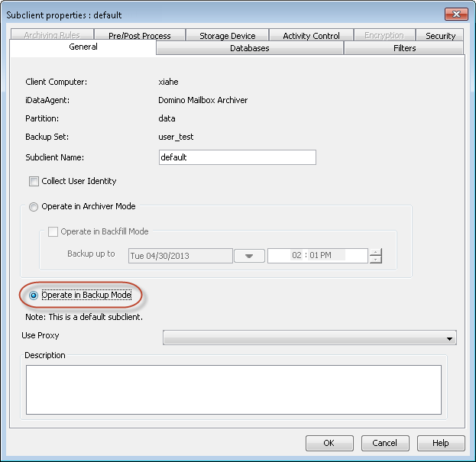Image resolution: width=476 pixels, height=462 pixels.
Task: Click the Help button
Action: tap(440, 444)
